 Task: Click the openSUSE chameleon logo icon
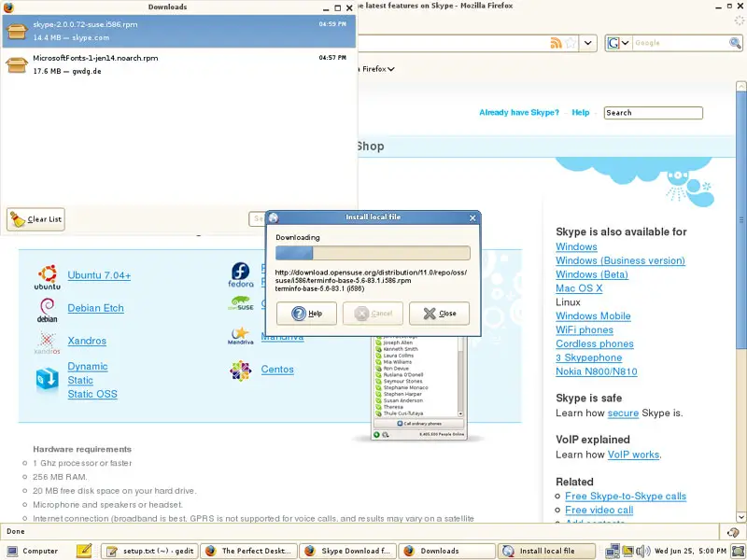coord(241,303)
